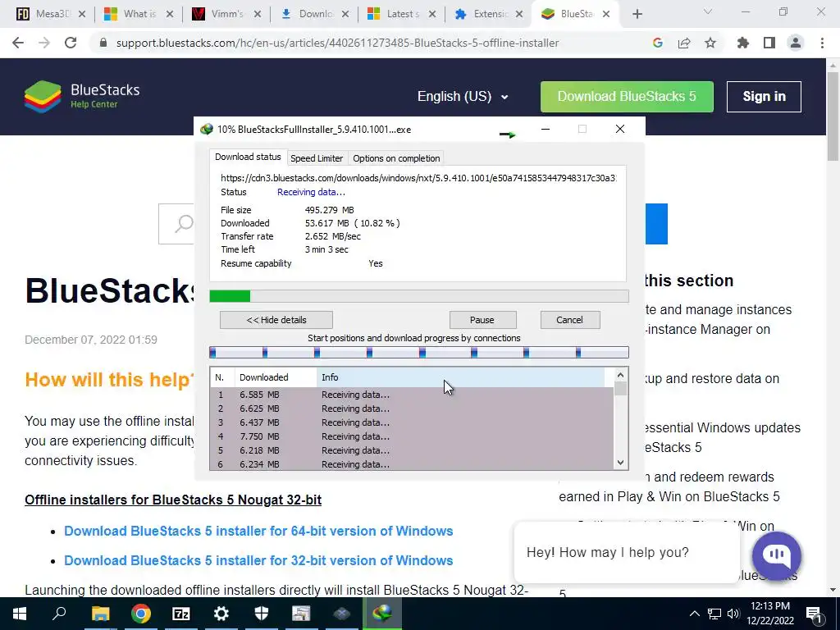Viewport: 840px width, 630px height.
Task: Open the chat support bubble icon
Action: coord(776,556)
